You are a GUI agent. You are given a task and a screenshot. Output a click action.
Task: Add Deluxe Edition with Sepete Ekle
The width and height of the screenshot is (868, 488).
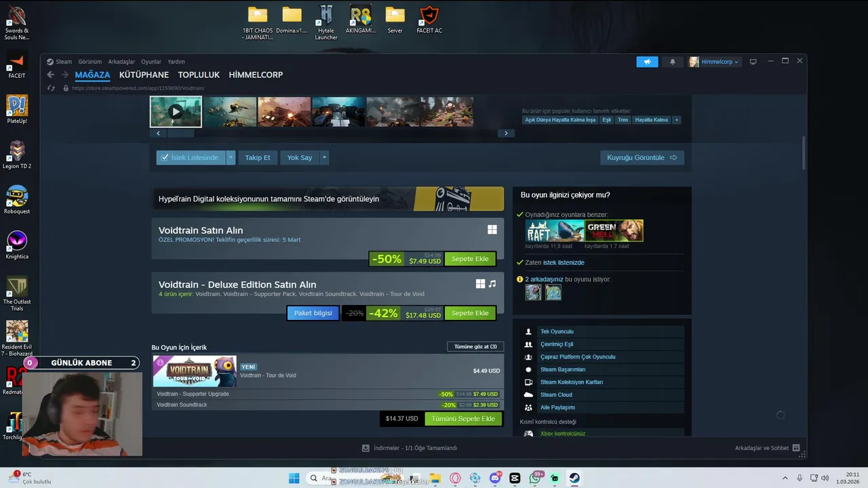coord(470,313)
